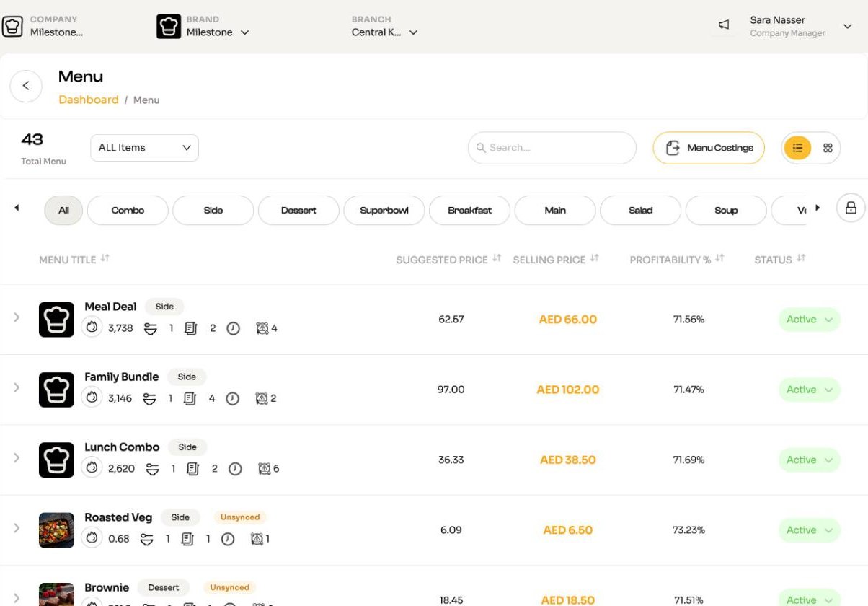This screenshot has height=606, width=868.
Task: Select the Main category tab
Action: pyautogui.click(x=555, y=211)
